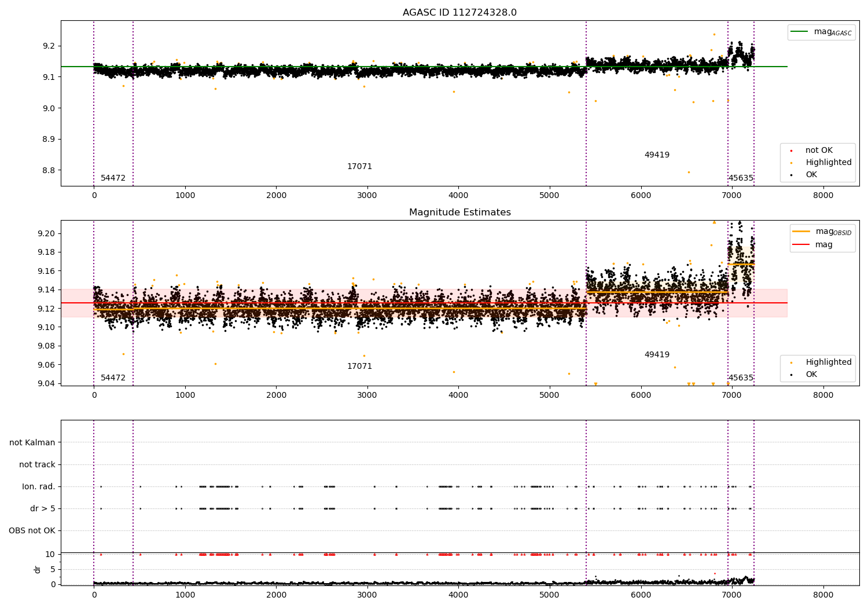The height and width of the screenshot is (608, 868).
Task: Click the 'OBS not OK' row label
Action: coord(32,531)
